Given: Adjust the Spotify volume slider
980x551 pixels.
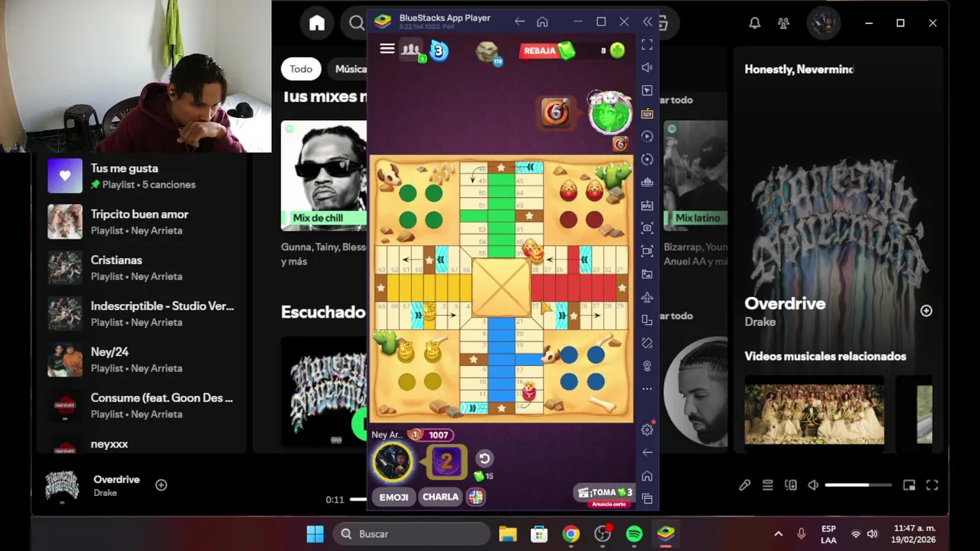Looking at the screenshot, I should coord(858,485).
